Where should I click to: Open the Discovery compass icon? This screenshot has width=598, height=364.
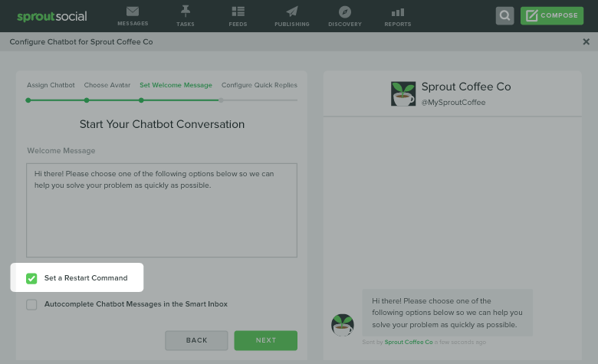(345, 11)
